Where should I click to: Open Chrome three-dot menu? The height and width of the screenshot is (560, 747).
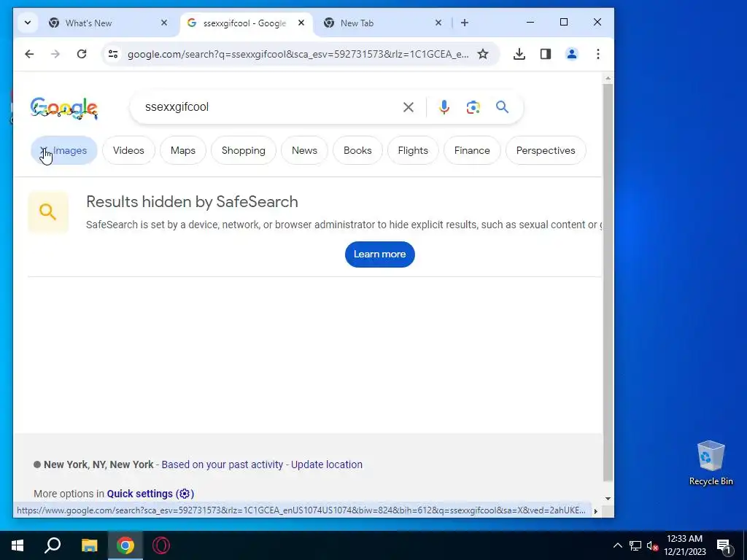coord(598,54)
